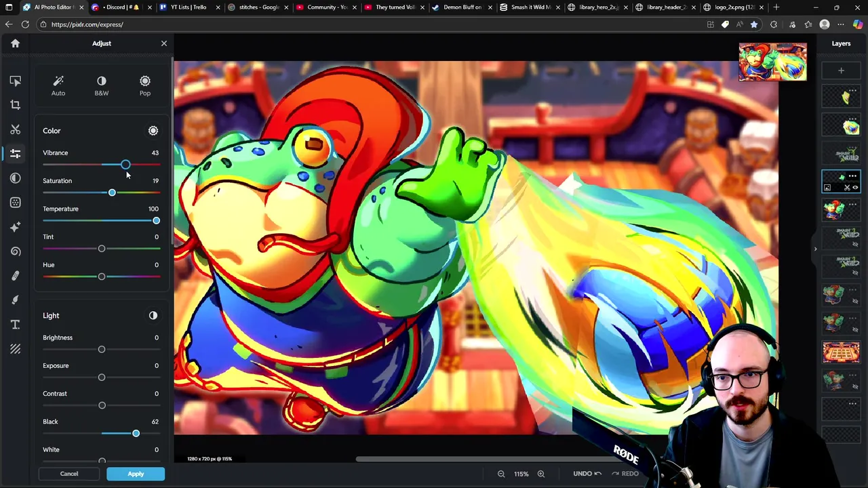The height and width of the screenshot is (488, 868).
Task: Select the Draw brush tool
Action: 15,300
